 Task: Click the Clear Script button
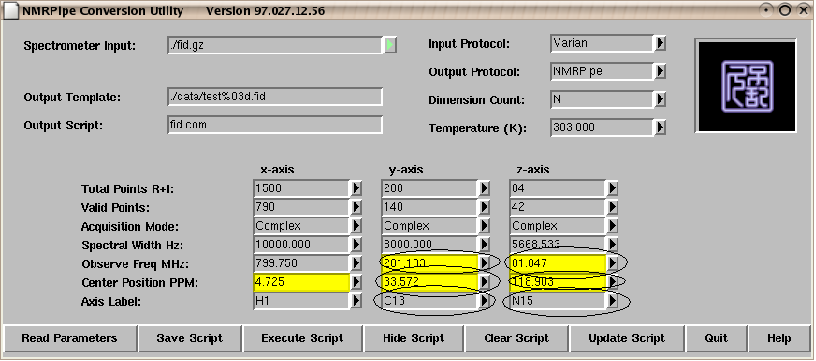pos(517,338)
